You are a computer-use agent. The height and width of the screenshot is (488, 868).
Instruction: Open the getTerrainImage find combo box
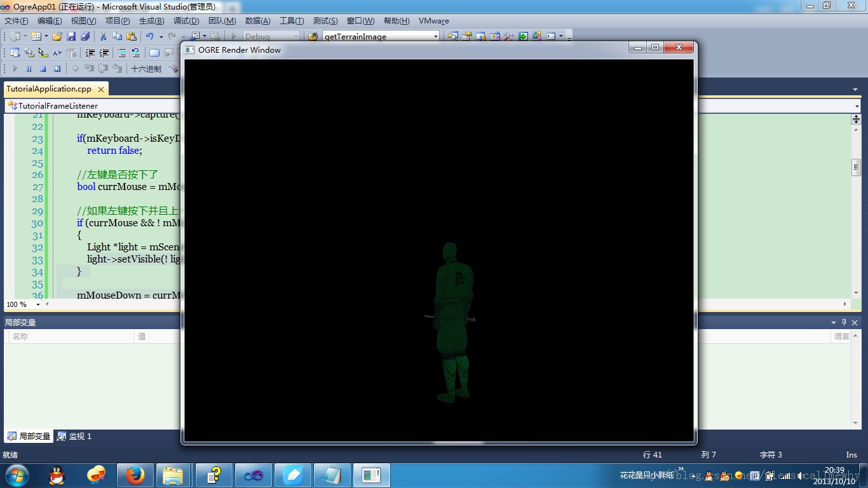coord(380,36)
